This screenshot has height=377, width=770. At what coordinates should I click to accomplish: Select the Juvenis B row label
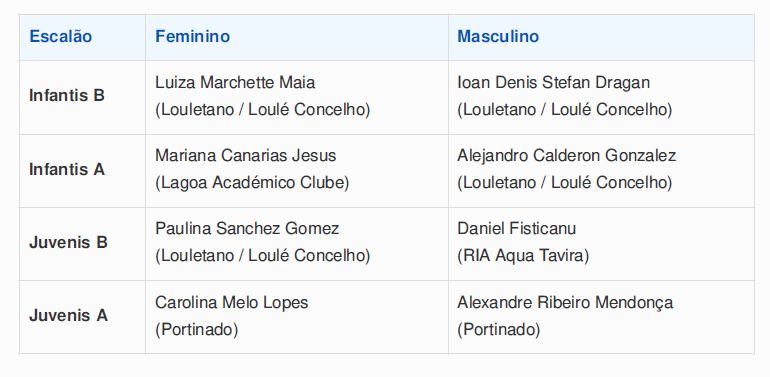pyautogui.click(x=68, y=242)
